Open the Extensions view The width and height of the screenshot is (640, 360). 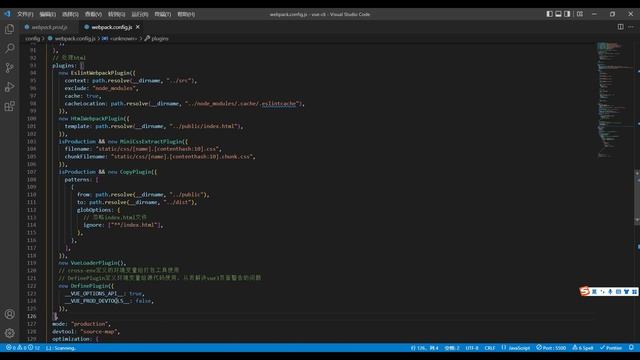tap(9, 106)
